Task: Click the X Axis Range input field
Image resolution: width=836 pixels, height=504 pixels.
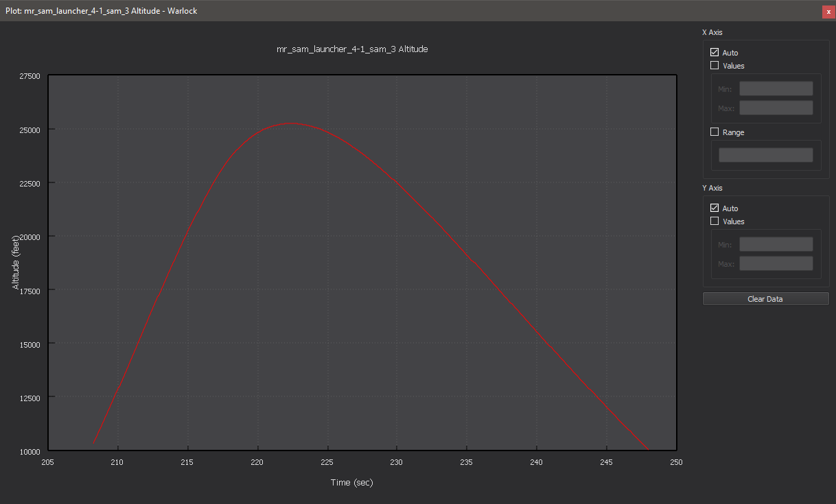Action: pyautogui.click(x=766, y=155)
